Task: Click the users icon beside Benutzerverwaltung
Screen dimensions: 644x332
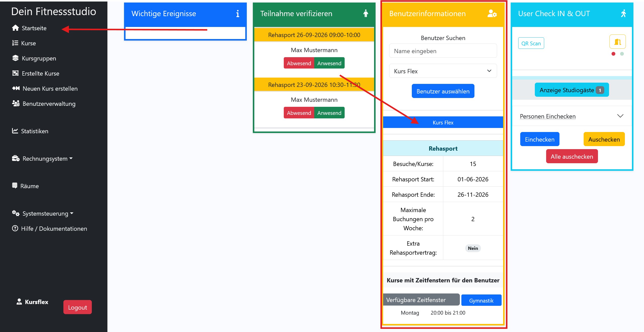Action: 16,104
